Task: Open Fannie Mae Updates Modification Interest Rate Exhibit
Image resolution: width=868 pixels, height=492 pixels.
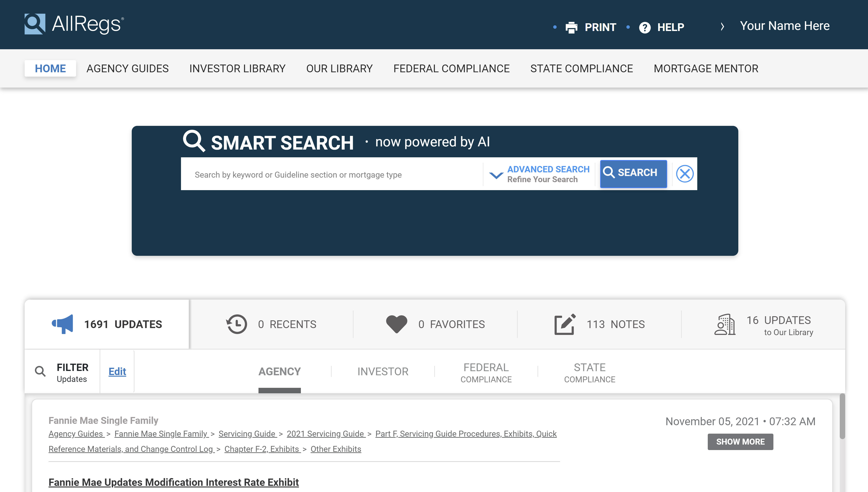Action: 174,482
